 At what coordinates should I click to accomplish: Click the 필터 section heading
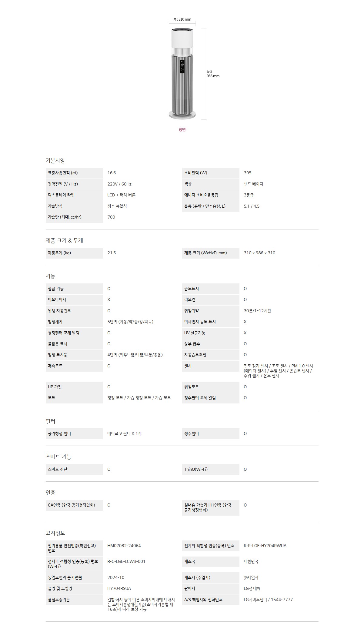click(x=50, y=421)
